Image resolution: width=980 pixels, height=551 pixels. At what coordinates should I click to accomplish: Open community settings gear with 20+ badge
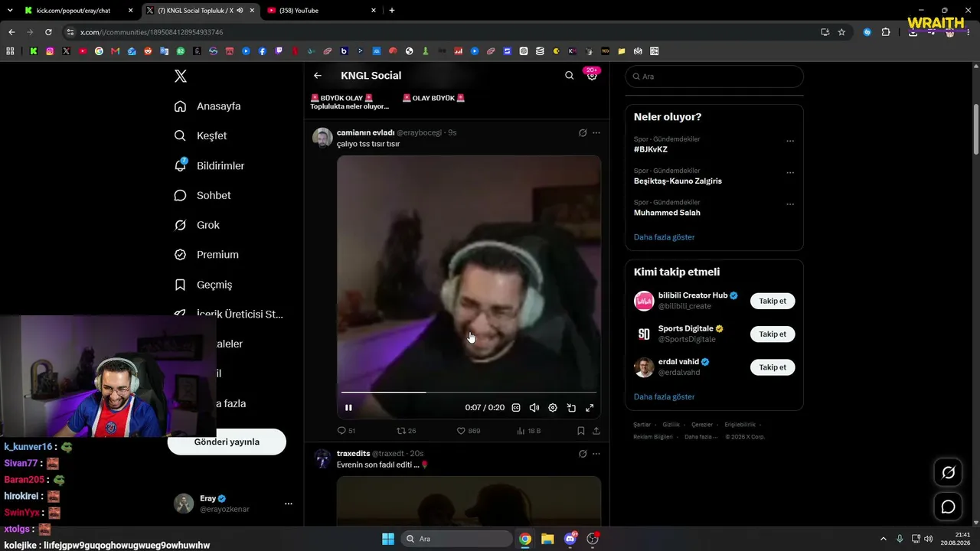click(x=592, y=75)
